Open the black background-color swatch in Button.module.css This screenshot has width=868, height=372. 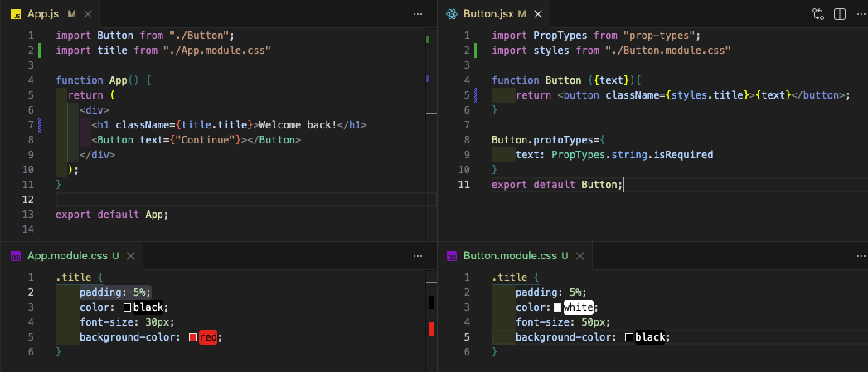coord(629,337)
